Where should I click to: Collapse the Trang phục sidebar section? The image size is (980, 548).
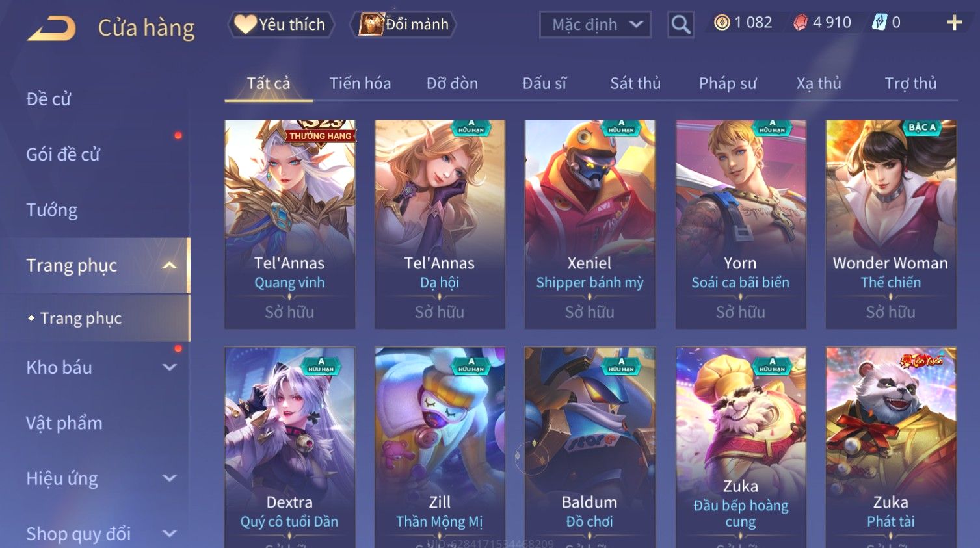pyautogui.click(x=170, y=265)
